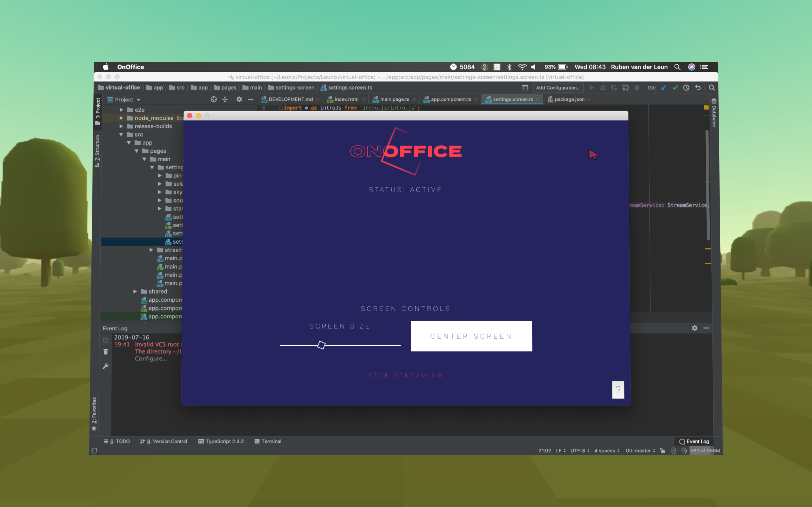This screenshot has width=812, height=507.
Task: Open Git history clock icon
Action: 686,88
